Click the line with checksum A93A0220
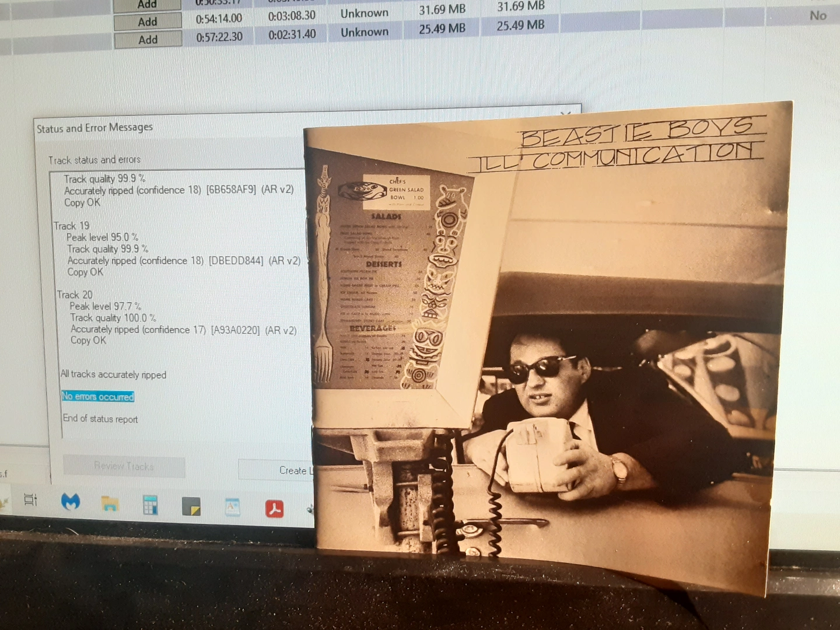The width and height of the screenshot is (840, 630). coord(184,330)
